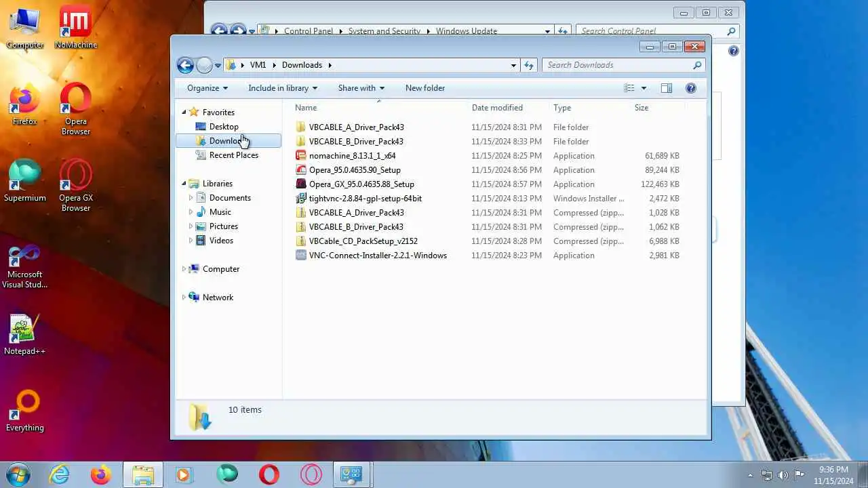Open the Computer desktop icon
Image resolution: width=868 pixels, height=488 pixels.
click(x=25, y=28)
